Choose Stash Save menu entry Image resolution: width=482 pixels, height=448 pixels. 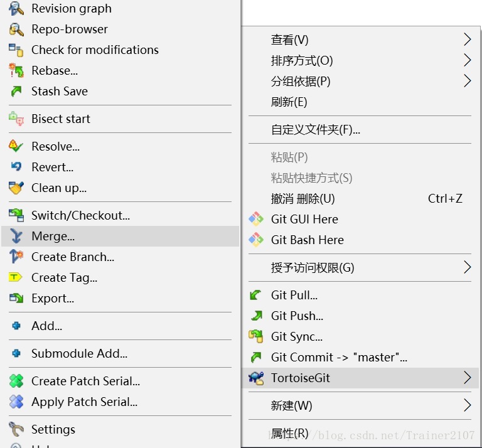point(120,91)
